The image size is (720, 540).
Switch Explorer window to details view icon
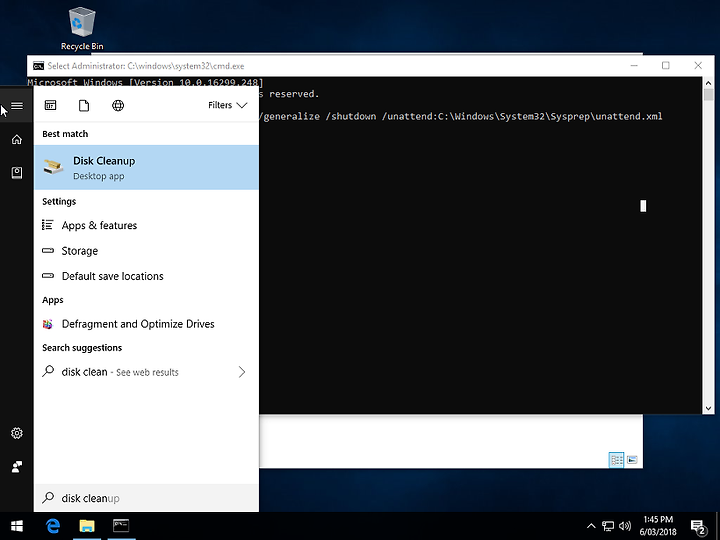tap(616, 460)
